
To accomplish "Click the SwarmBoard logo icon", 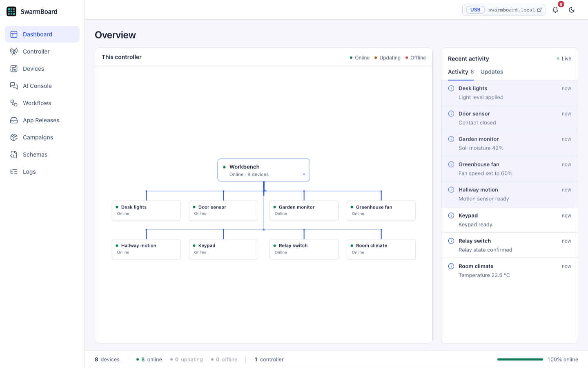I will coord(11,11).
